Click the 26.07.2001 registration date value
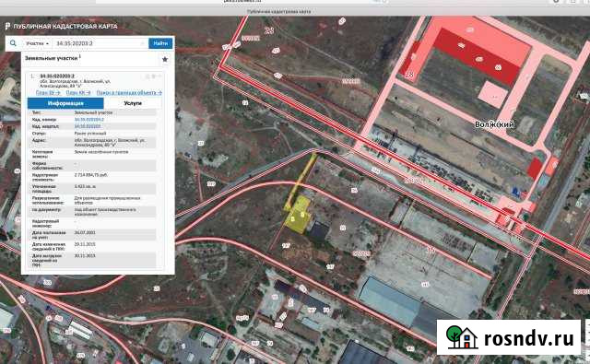 click(85, 233)
